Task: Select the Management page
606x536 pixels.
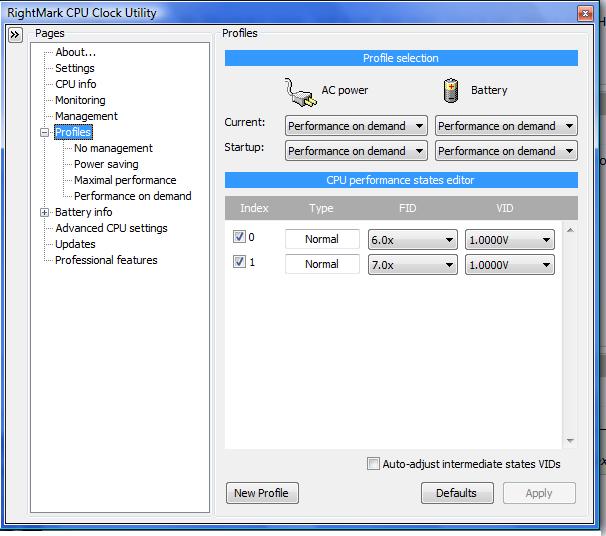Action: click(86, 116)
